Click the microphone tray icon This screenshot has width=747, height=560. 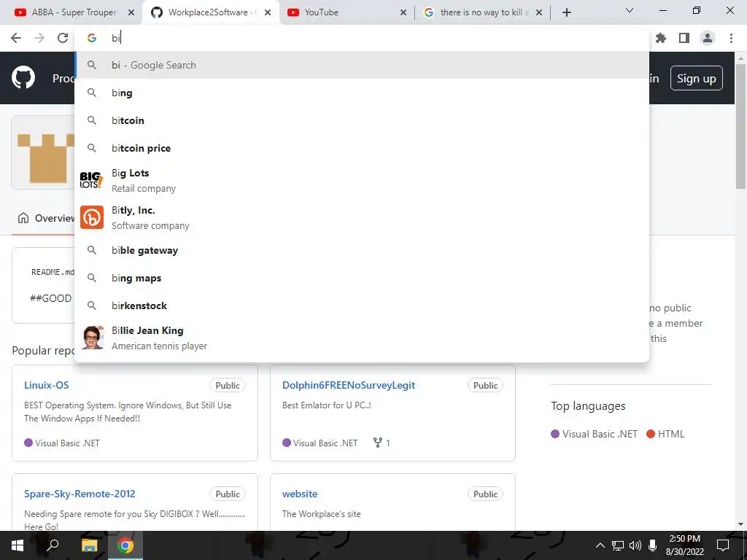tap(653, 545)
